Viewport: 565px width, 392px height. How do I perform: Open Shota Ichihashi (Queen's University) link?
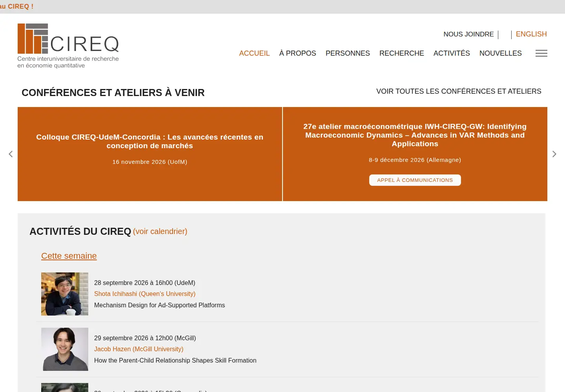[145, 294]
